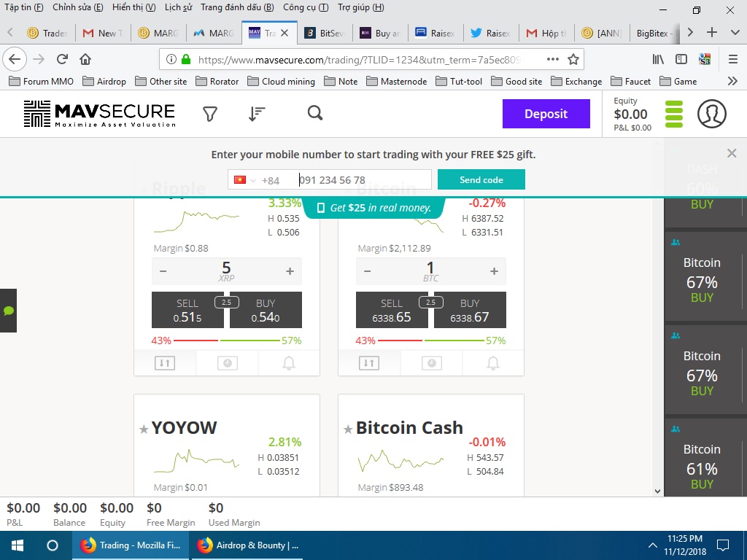Click the Get $25 in real money tab
This screenshot has width=747, height=560.
[x=374, y=208]
